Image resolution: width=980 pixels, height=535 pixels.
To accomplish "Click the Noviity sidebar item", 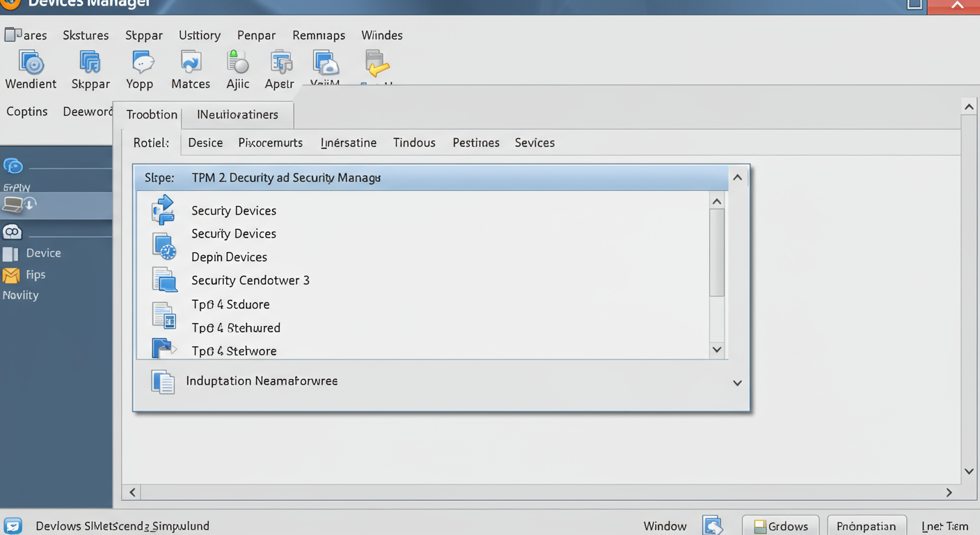I will pyautogui.click(x=21, y=295).
